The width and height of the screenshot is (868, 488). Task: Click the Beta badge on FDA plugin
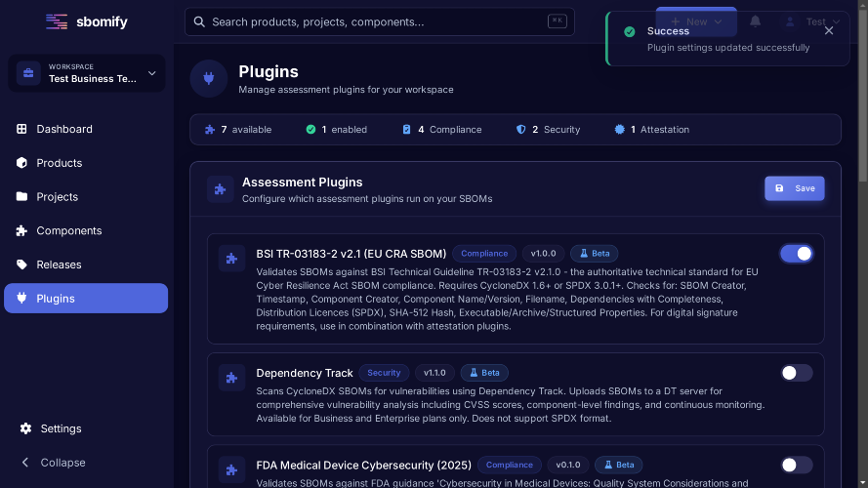click(x=619, y=465)
